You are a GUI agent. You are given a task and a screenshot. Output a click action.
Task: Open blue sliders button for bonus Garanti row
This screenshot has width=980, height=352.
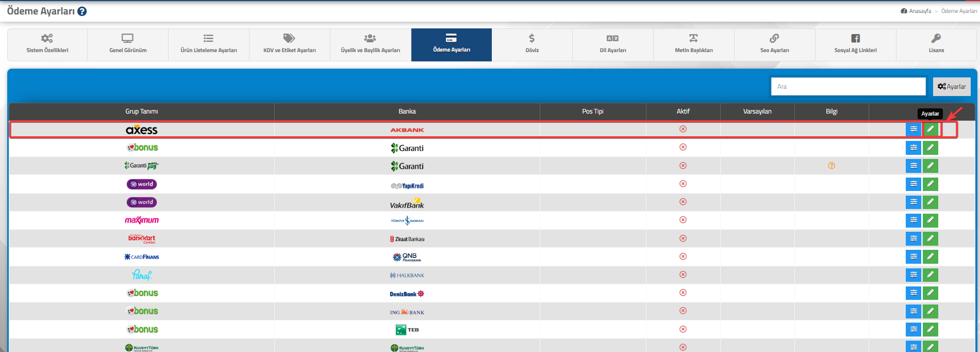click(913, 148)
